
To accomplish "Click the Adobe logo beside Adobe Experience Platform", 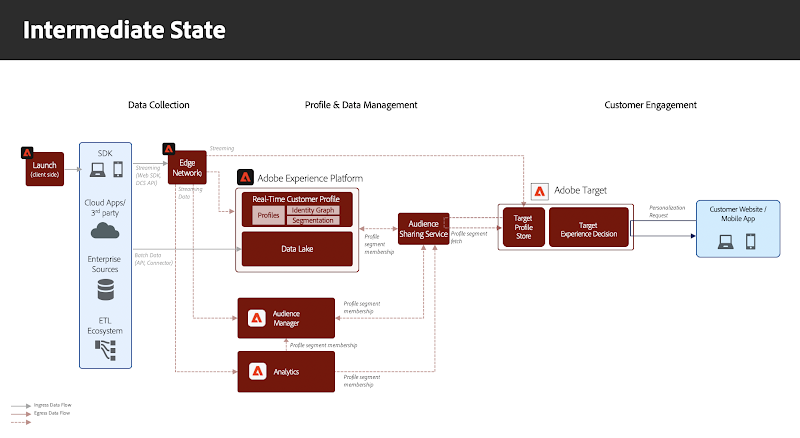I will click(x=245, y=178).
